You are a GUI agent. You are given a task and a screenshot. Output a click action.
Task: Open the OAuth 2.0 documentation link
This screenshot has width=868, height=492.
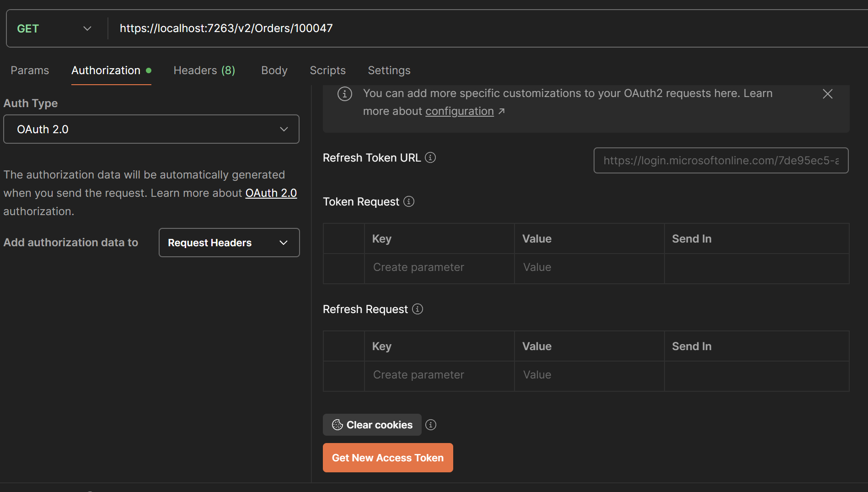pyautogui.click(x=271, y=193)
